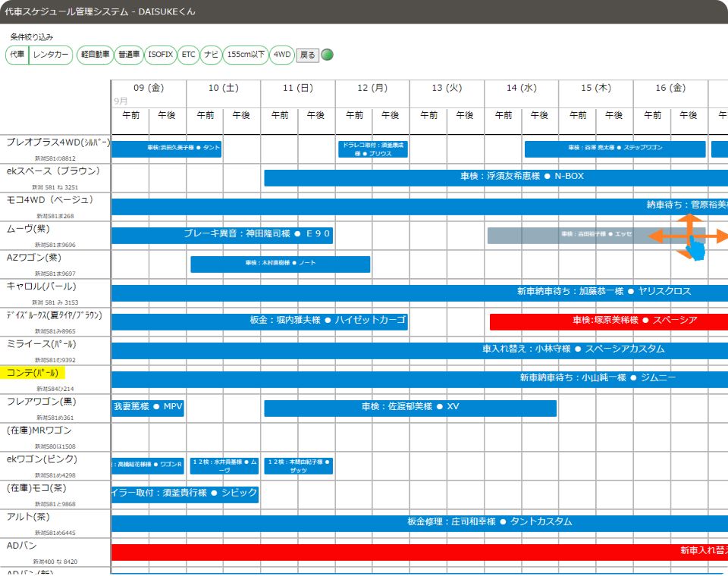728x576 pixels.
Task: Toggle the 155cm以下 filter
Action: [246, 55]
